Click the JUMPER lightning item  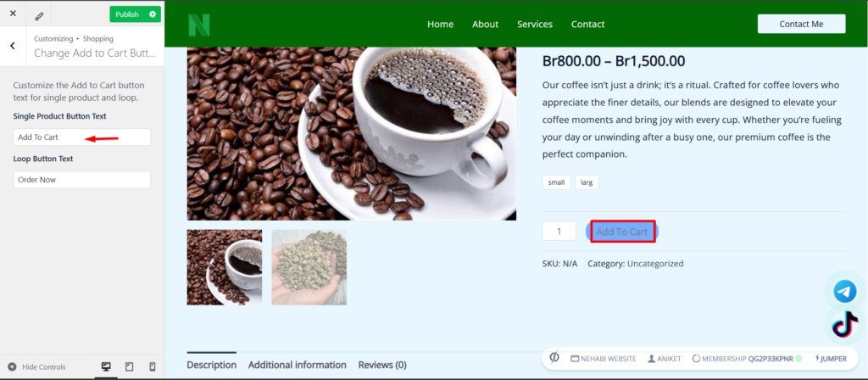coord(831,359)
